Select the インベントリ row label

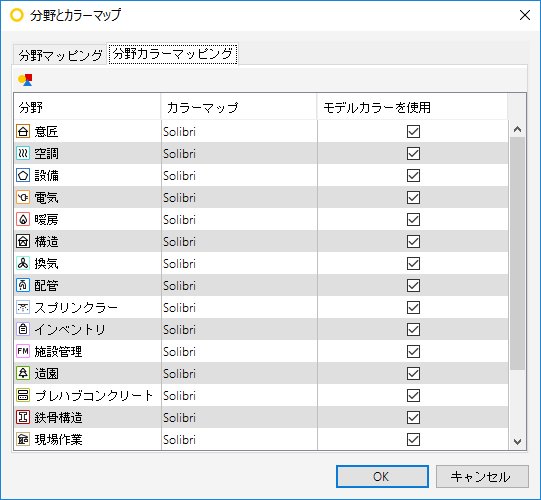click(70, 329)
